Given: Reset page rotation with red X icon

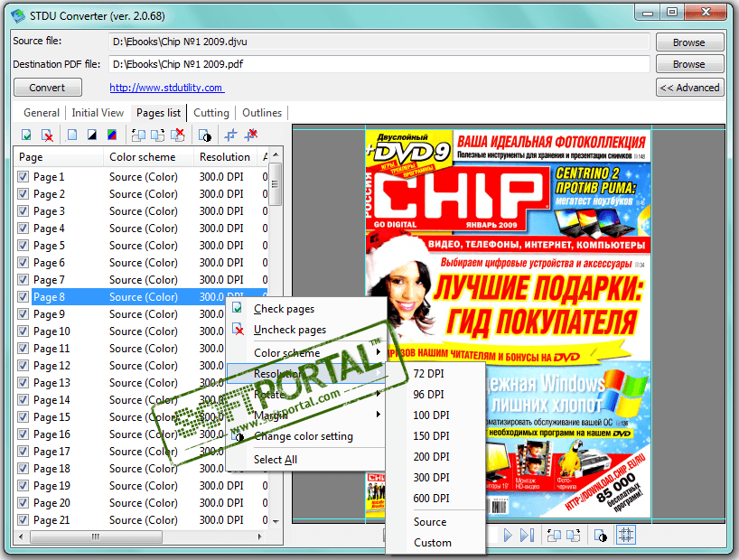Looking at the screenshot, I should [178, 135].
